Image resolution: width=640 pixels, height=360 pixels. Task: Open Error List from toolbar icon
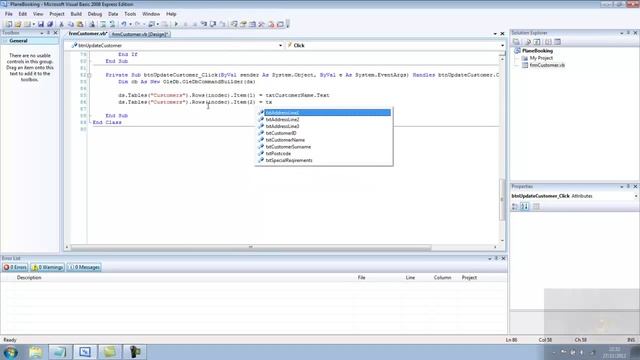coord(271,24)
